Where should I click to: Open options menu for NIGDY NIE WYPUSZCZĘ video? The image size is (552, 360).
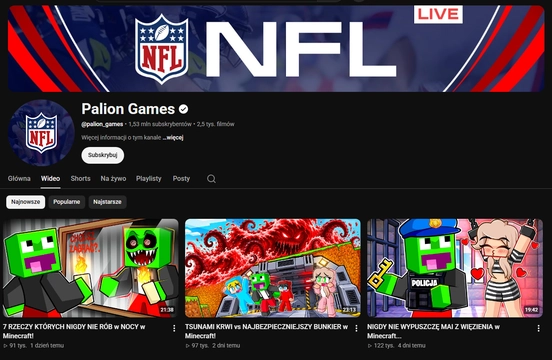[x=538, y=328]
